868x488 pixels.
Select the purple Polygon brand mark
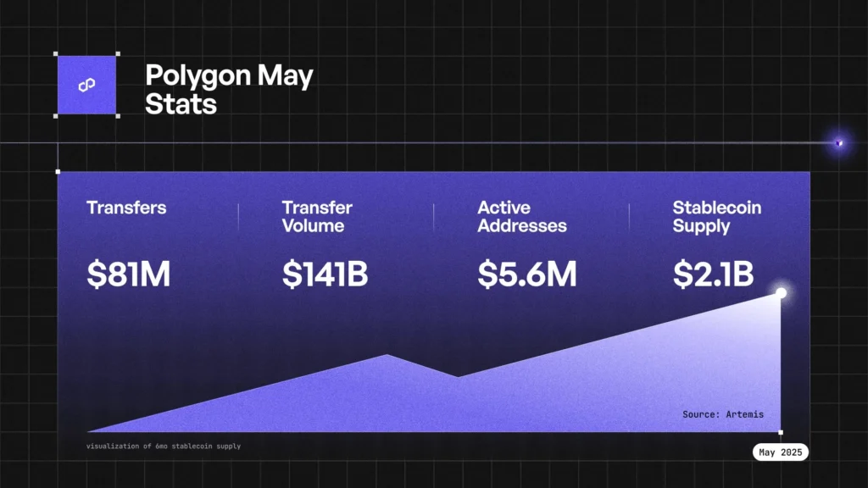[x=85, y=85]
